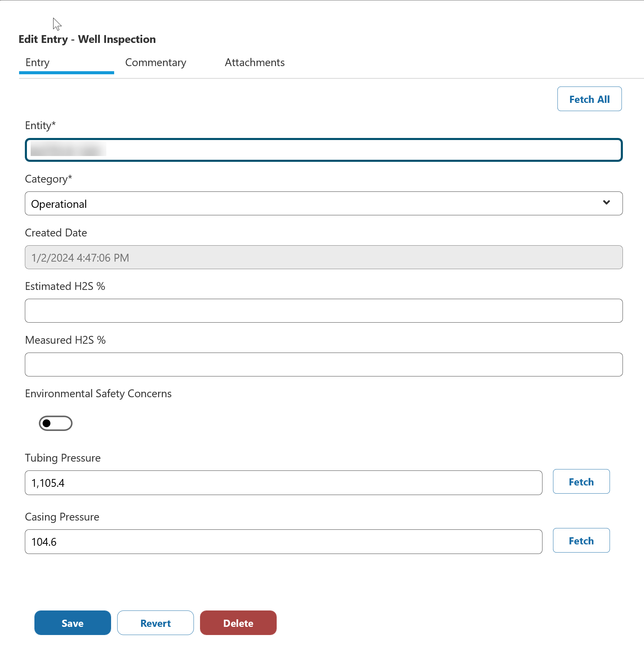Click the Edit Entry - Well Inspection heading

(x=87, y=40)
